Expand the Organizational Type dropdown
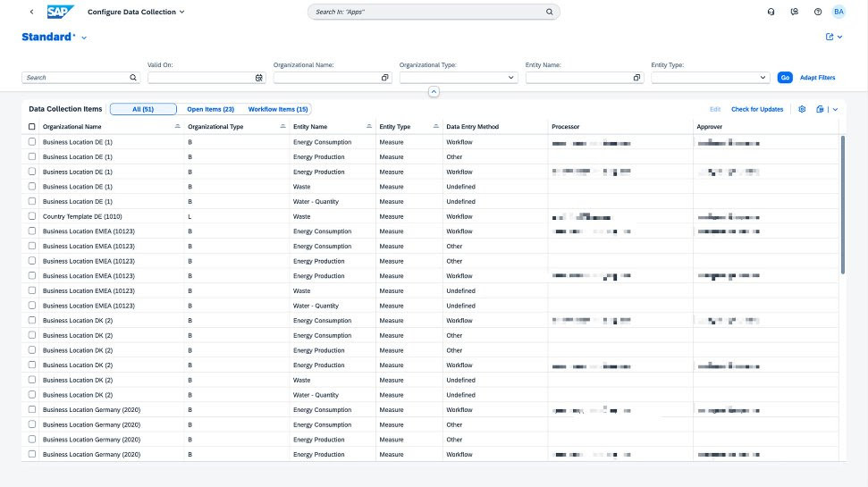 [511, 78]
